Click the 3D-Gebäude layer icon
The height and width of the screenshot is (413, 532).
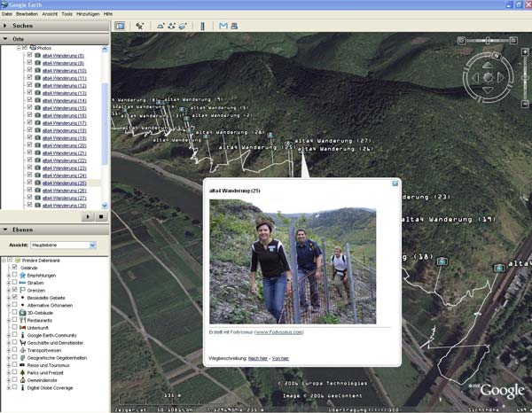click(x=22, y=313)
